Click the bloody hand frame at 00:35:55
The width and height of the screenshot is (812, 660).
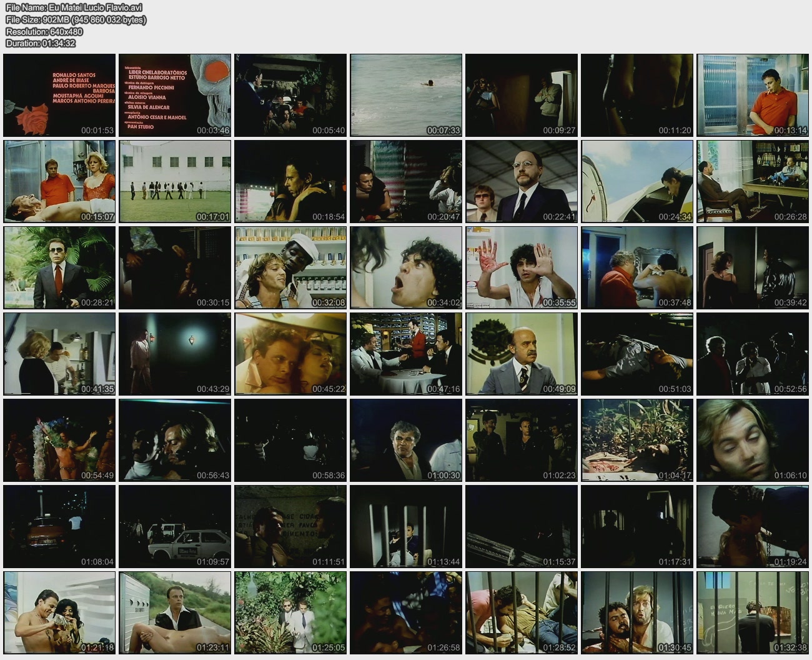click(522, 267)
